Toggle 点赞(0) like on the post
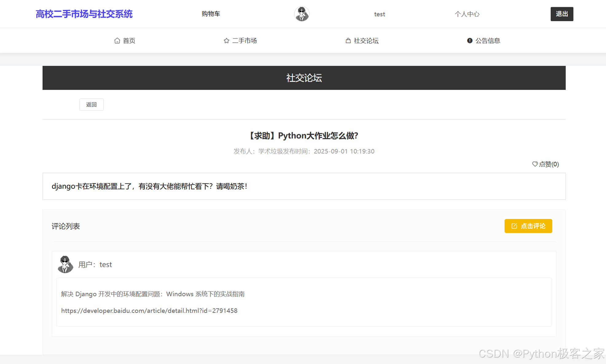 tap(549, 164)
